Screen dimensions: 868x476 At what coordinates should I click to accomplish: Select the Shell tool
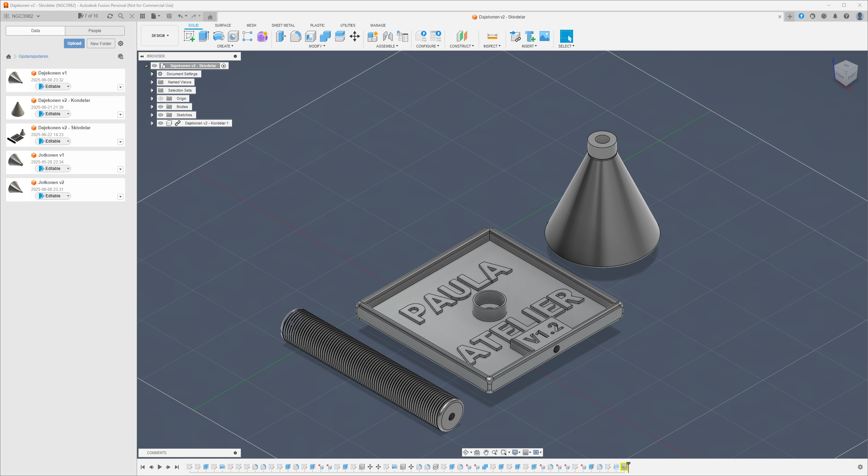click(310, 36)
